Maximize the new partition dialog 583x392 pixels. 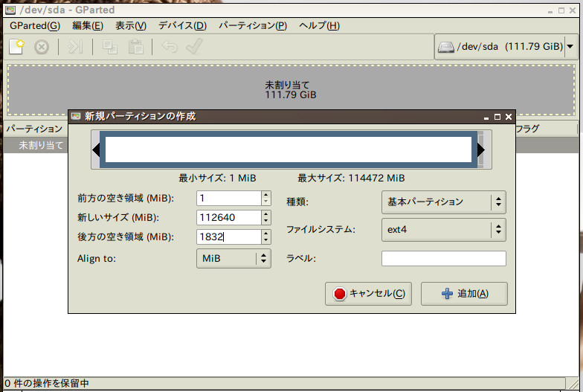point(497,117)
